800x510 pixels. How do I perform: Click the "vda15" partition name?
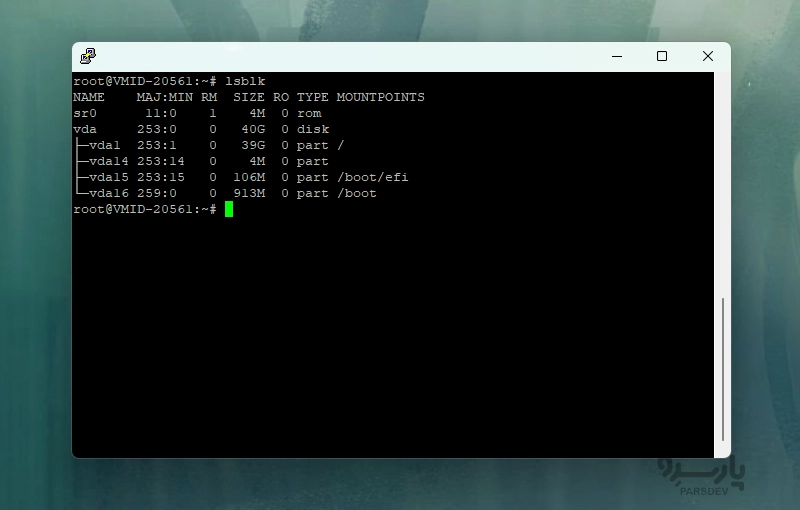pyautogui.click(x=109, y=177)
